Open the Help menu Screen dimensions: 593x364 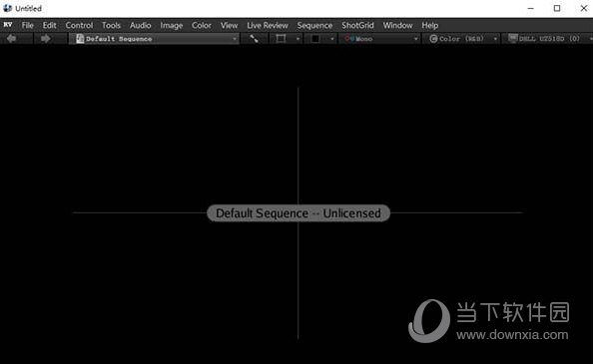coord(430,25)
